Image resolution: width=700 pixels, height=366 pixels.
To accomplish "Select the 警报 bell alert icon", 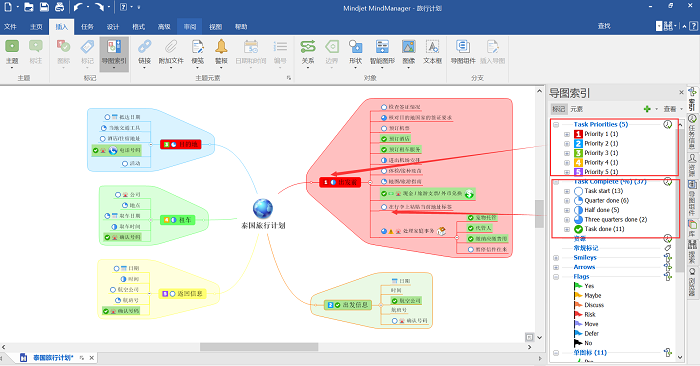I will pos(221,52).
